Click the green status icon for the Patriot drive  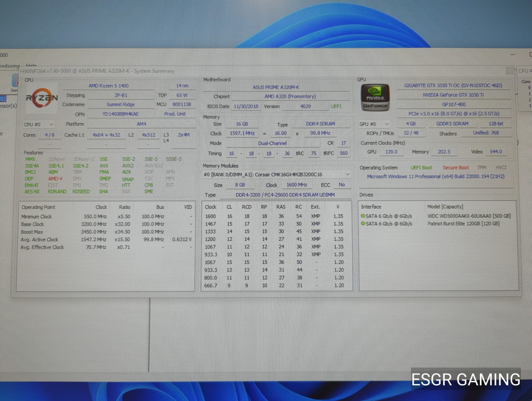[x=363, y=223]
